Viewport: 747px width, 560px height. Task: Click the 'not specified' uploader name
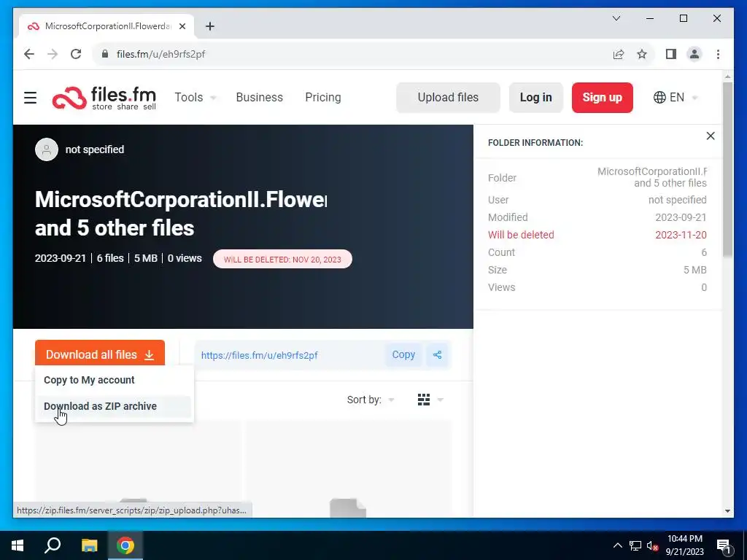tap(95, 149)
